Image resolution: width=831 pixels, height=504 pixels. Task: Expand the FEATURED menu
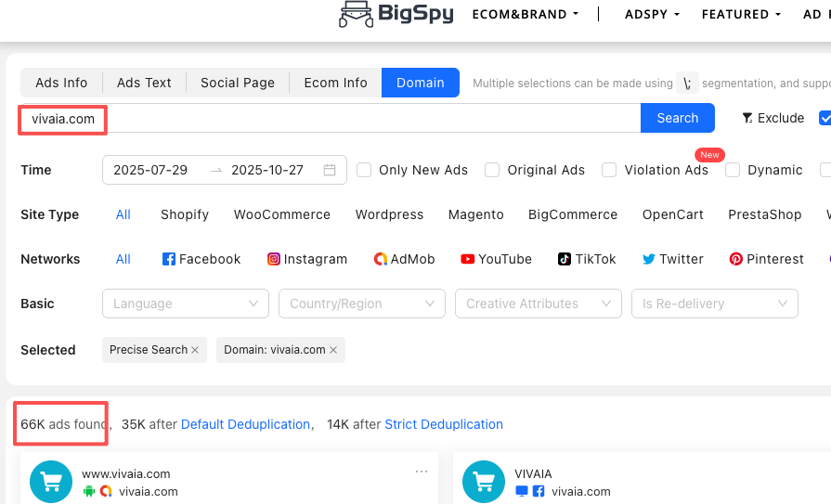[x=741, y=14]
